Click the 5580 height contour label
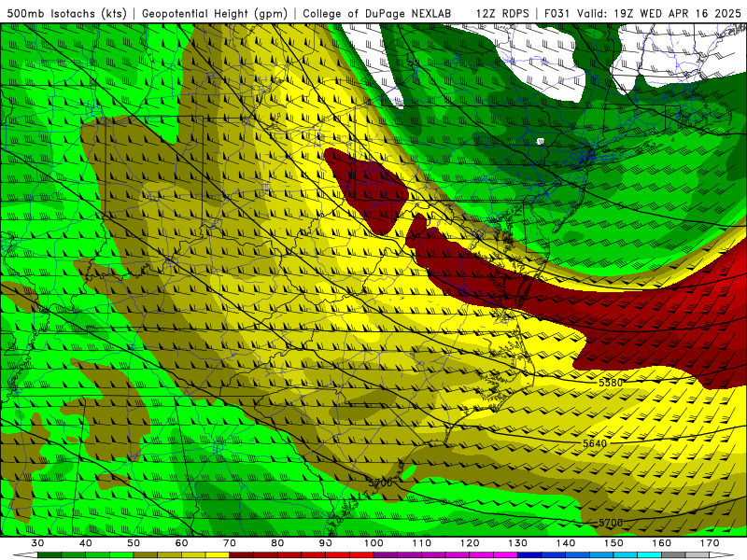Screen dimensions: 747x560 click(611, 383)
